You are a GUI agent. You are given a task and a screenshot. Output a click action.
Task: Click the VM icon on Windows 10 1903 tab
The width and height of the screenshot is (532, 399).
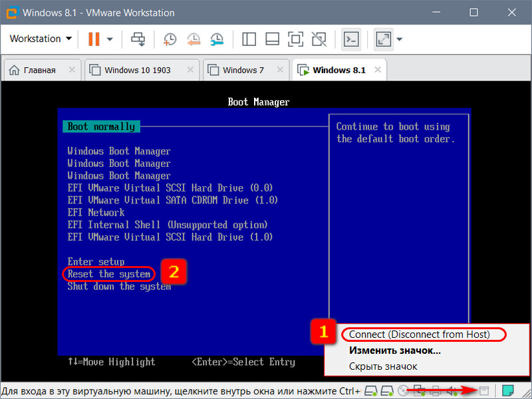coord(94,70)
